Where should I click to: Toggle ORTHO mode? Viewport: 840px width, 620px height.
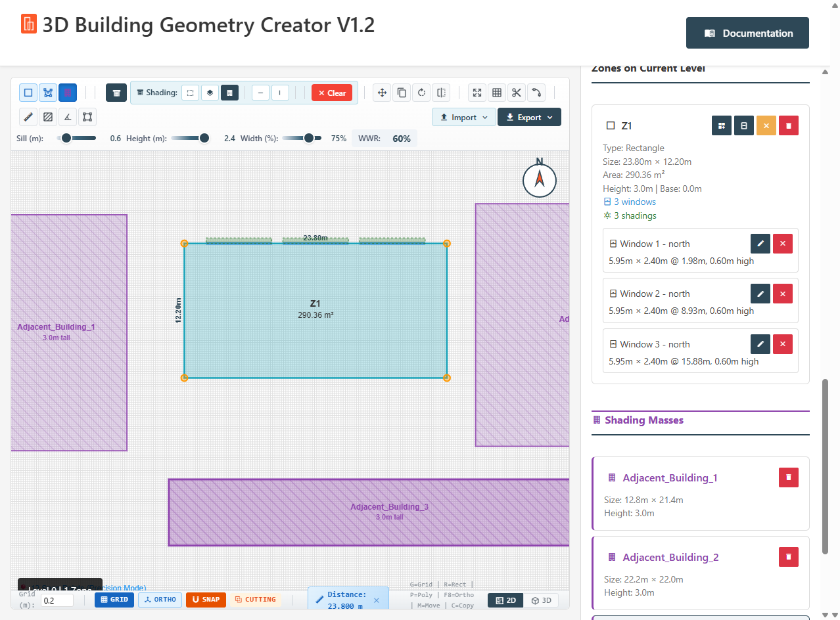click(160, 600)
